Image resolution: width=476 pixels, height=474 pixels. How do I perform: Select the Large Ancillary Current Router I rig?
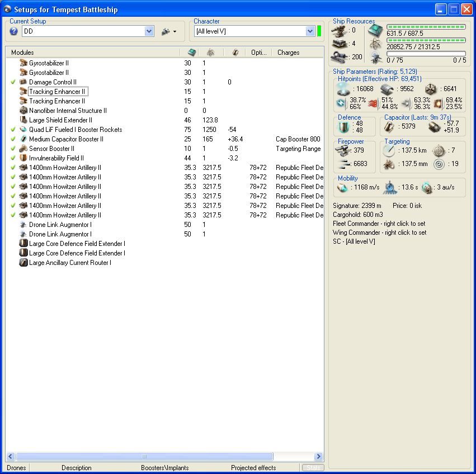[x=165, y=263]
